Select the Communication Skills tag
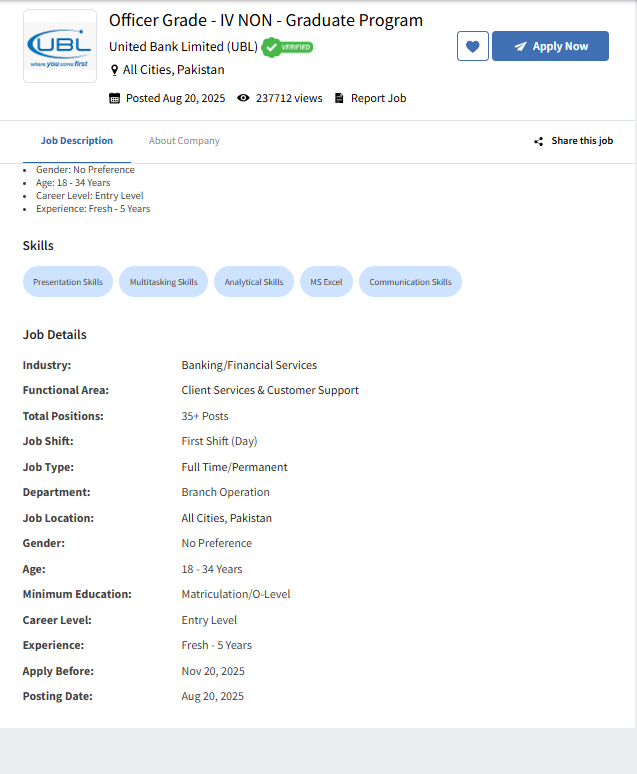The height and width of the screenshot is (774, 637). [410, 282]
